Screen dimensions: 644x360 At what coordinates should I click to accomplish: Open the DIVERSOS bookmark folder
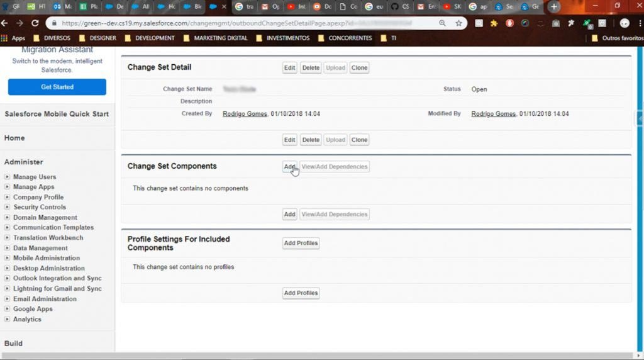[x=52, y=38]
